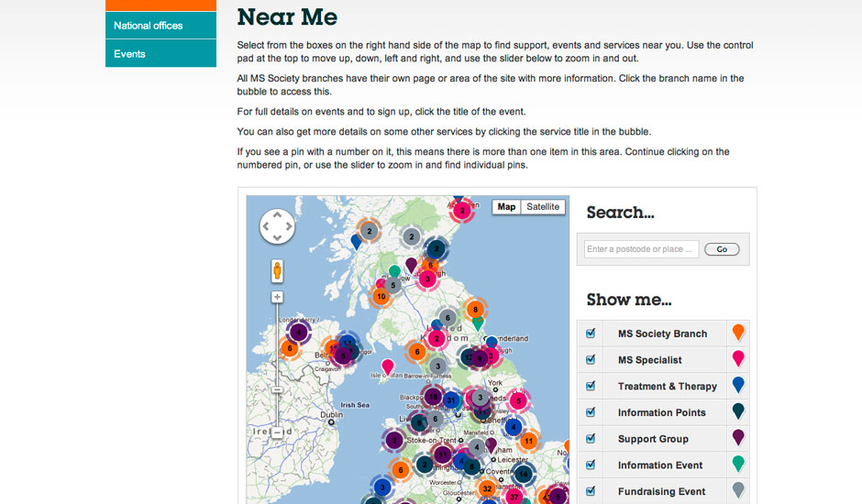Click the pink pin on the Isle of Man
Viewport: 862px width, 504px height.
click(388, 367)
